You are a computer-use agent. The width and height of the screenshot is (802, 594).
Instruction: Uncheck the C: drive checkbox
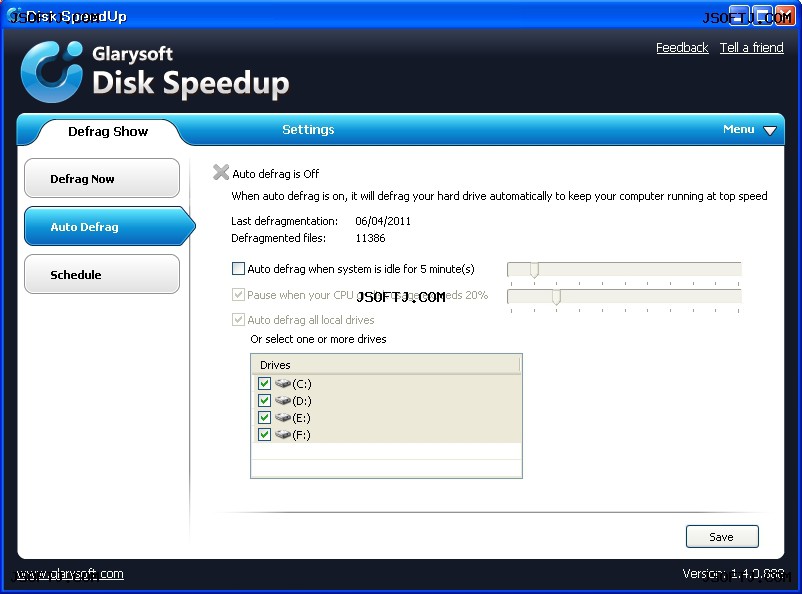click(264, 383)
